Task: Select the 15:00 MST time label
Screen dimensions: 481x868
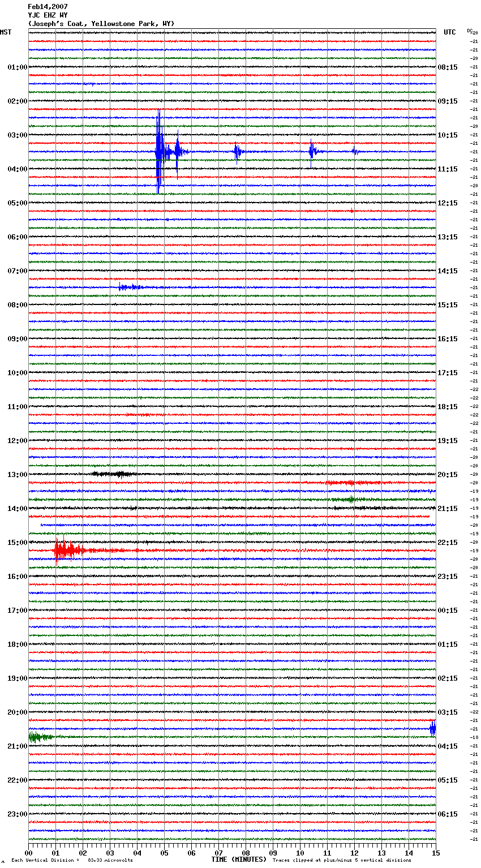Action: coord(17,543)
